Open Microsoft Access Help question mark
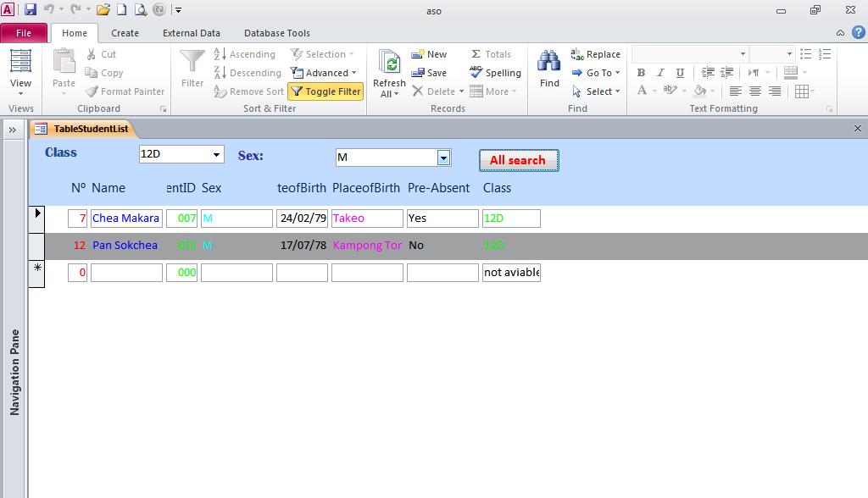This screenshot has width=868, height=498. pyautogui.click(x=859, y=33)
